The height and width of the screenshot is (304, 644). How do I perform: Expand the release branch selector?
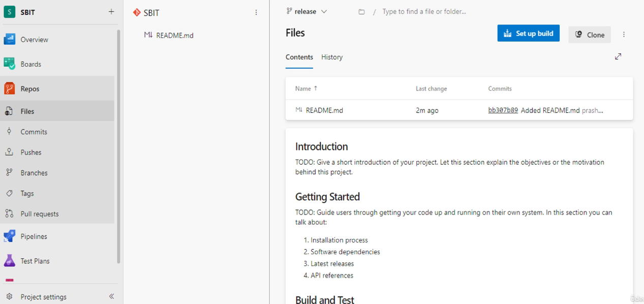[x=324, y=11]
